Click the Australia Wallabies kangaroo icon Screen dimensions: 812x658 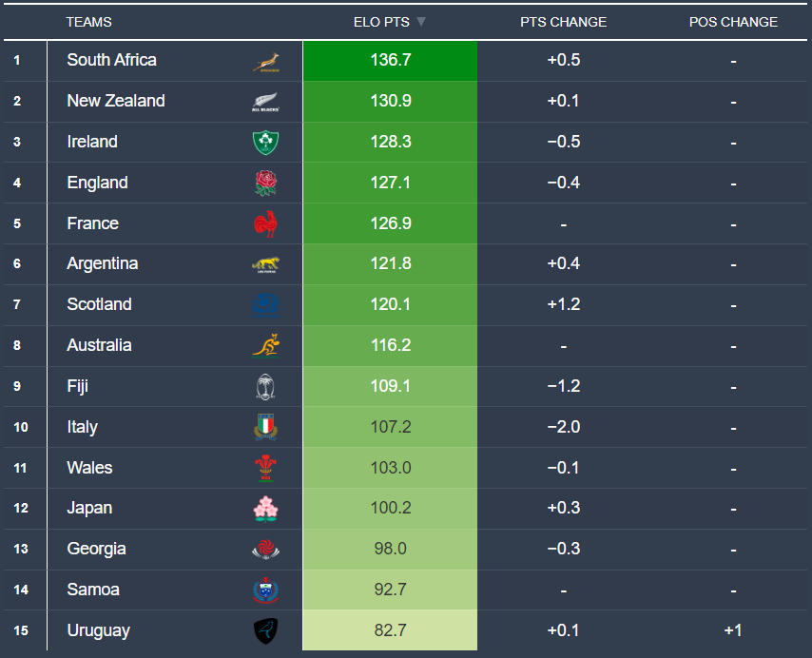[x=265, y=346]
